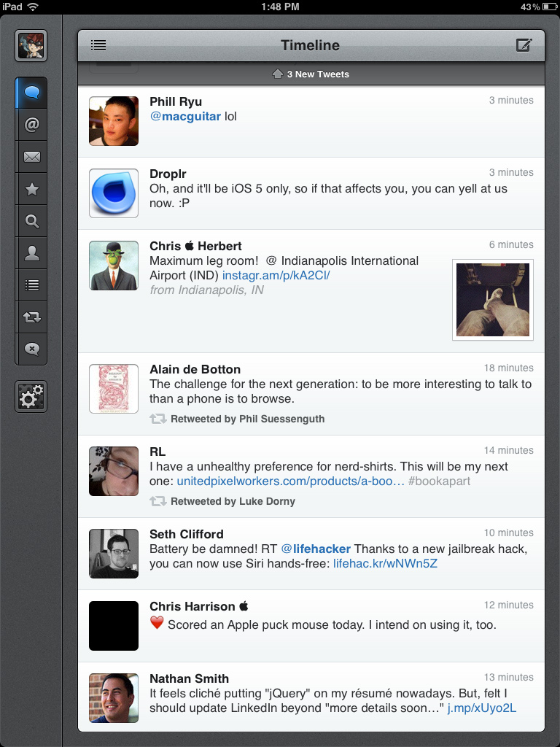Viewport: 560px width, 747px height.
Task: Open Phill Ryu's avatar
Action: 114,121
